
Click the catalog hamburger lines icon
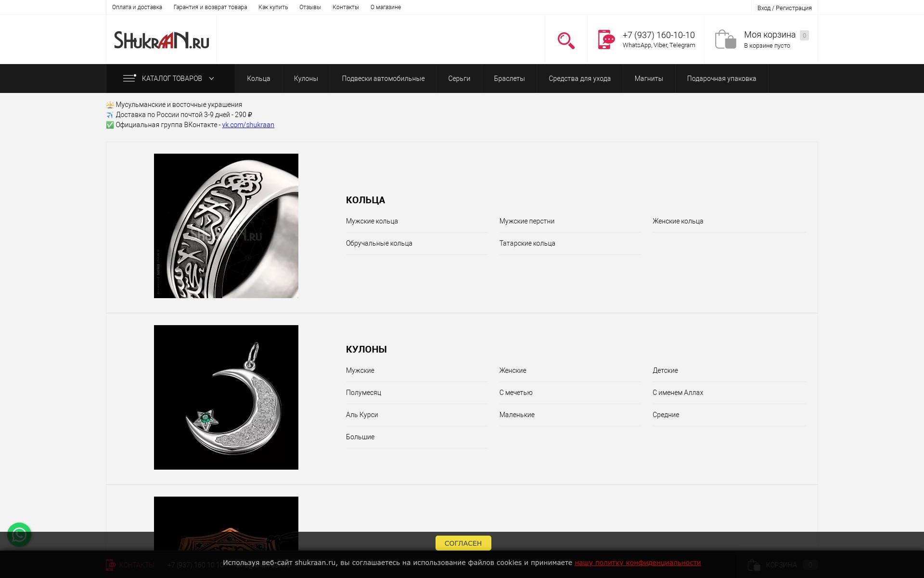pos(129,78)
